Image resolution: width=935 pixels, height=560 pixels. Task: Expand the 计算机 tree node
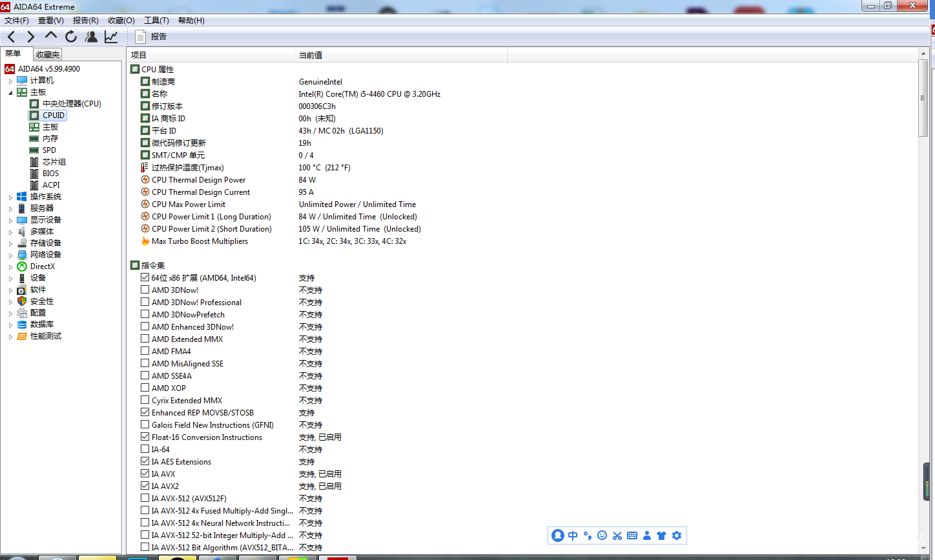10,81
